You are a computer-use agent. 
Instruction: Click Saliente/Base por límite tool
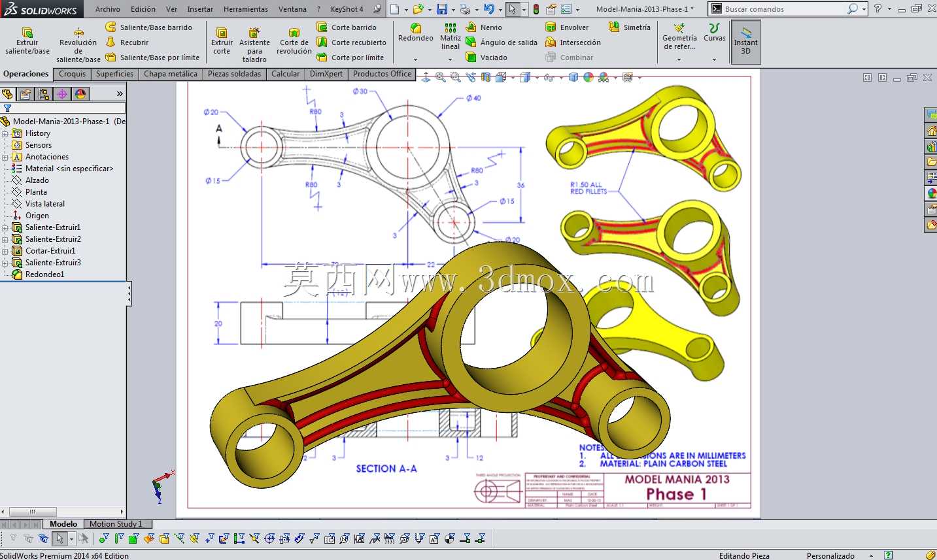point(152,58)
